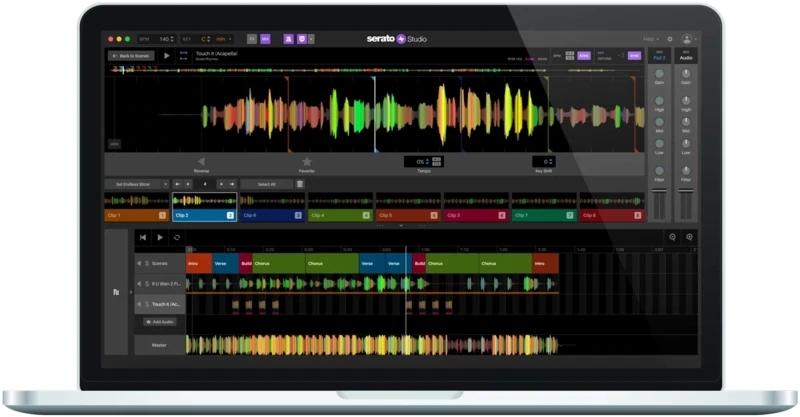Click the purple shield-shaped toolbar icon
Image resolution: width=800 pixels, height=417 pixels.
point(302,39)
